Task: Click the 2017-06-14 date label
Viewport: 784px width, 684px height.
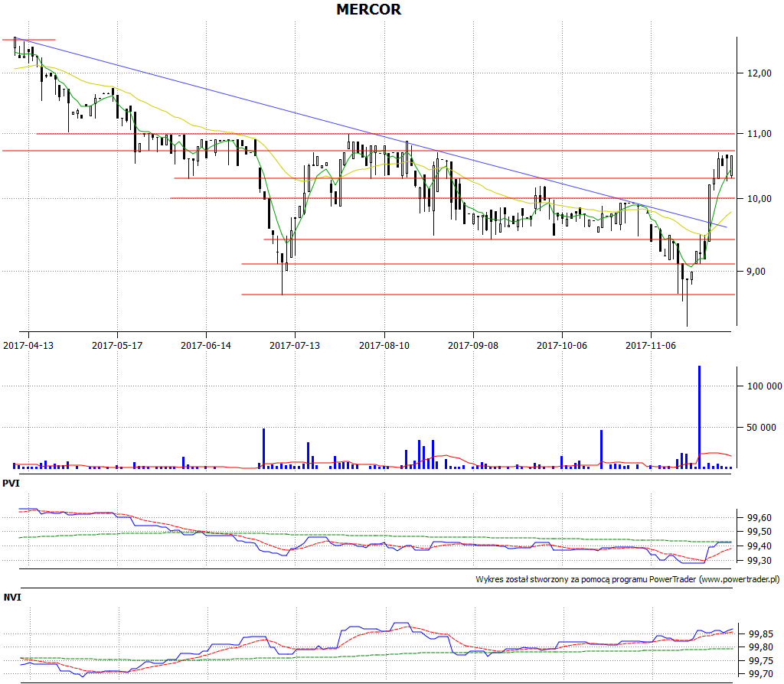Action: [205, 345]
